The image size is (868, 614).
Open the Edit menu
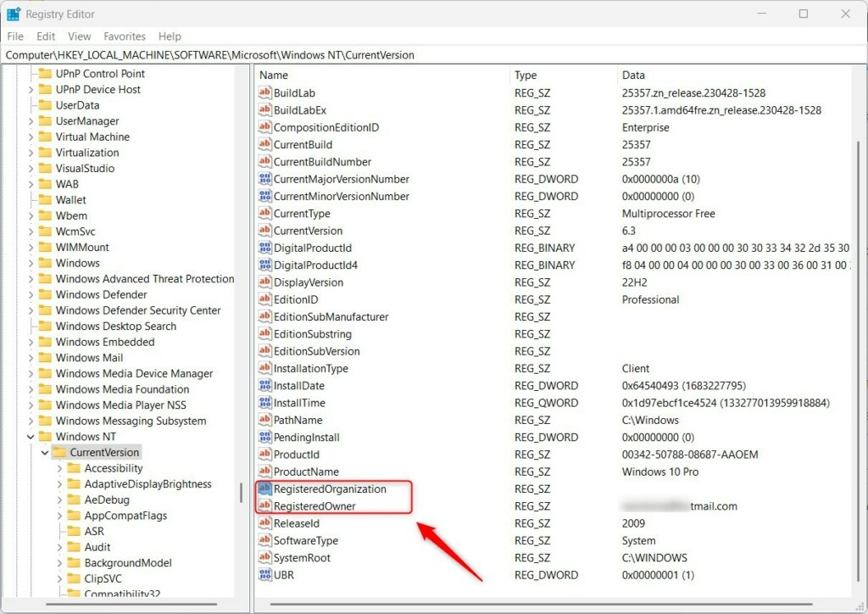(x=46, y=36)
